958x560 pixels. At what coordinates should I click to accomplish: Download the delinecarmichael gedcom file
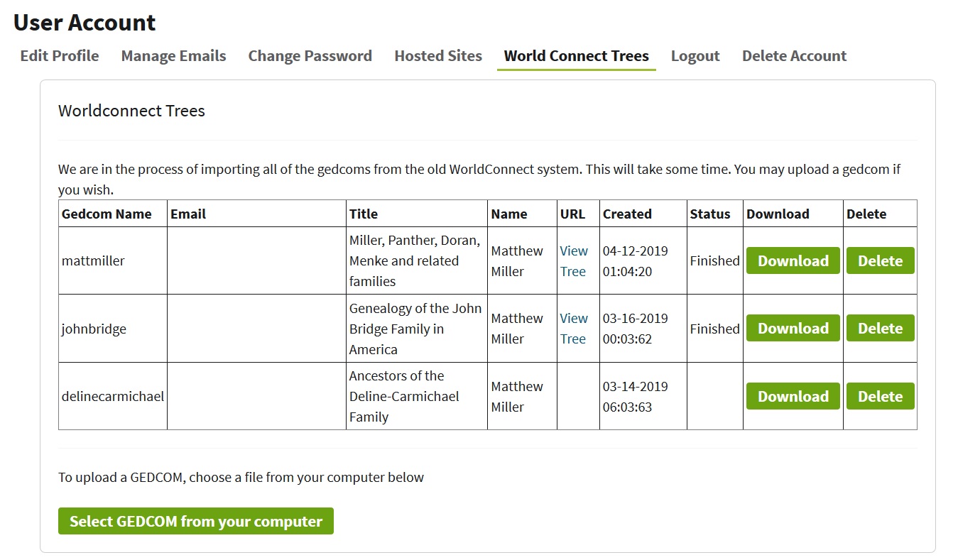(x=793, y=396)
